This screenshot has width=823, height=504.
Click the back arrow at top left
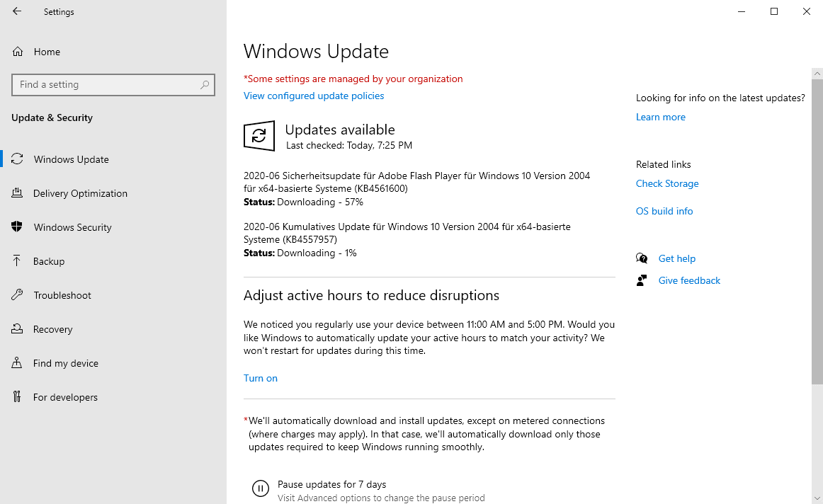(17, 11)
